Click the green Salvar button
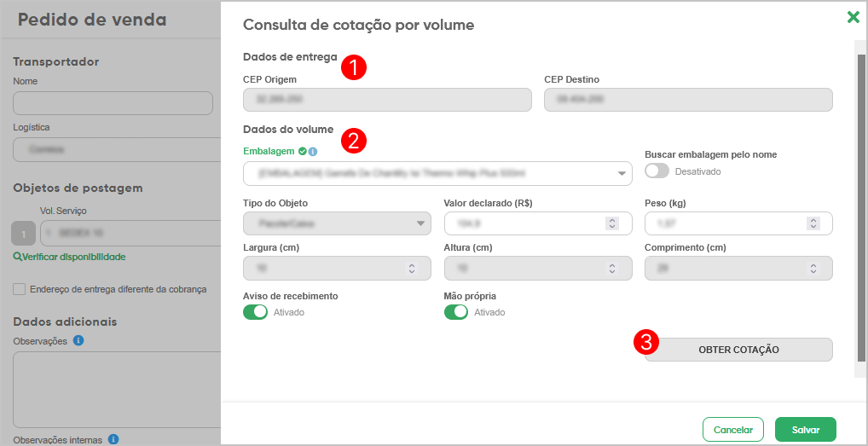This screenshot has height=446, width=868. coord(806,430)
